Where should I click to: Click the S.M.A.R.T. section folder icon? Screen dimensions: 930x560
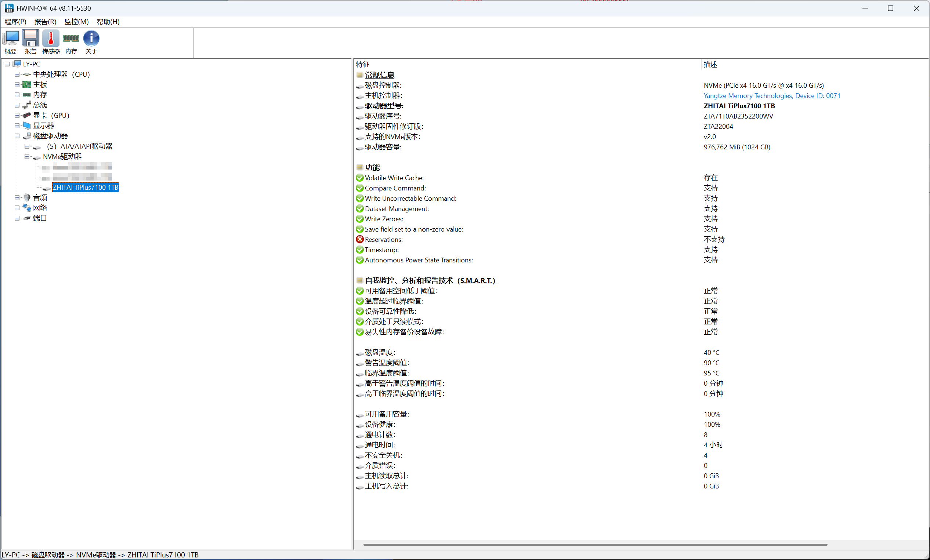tap(360, 280)
